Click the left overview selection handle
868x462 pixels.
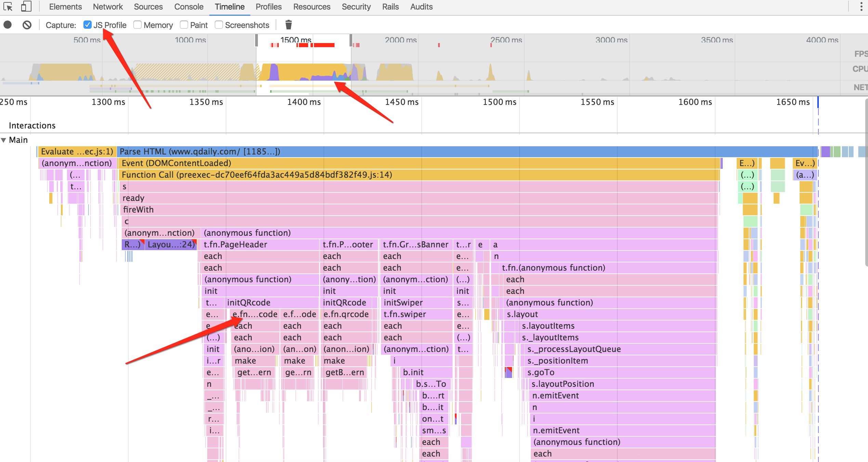(257, 40)
